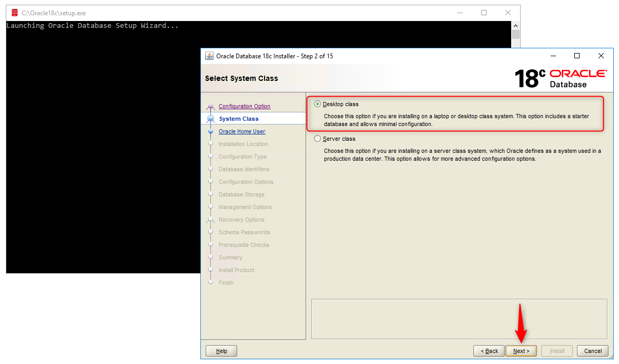Image resolution: width=619 pixels, height=364 pixels.
Task: Select the System Class step
Action: click(239, 119)
